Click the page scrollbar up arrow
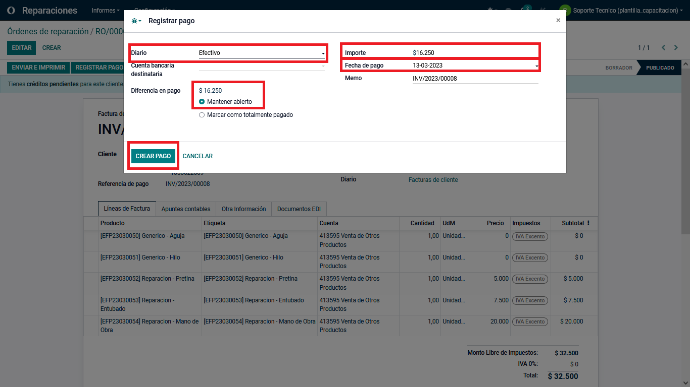 [686, 65]
